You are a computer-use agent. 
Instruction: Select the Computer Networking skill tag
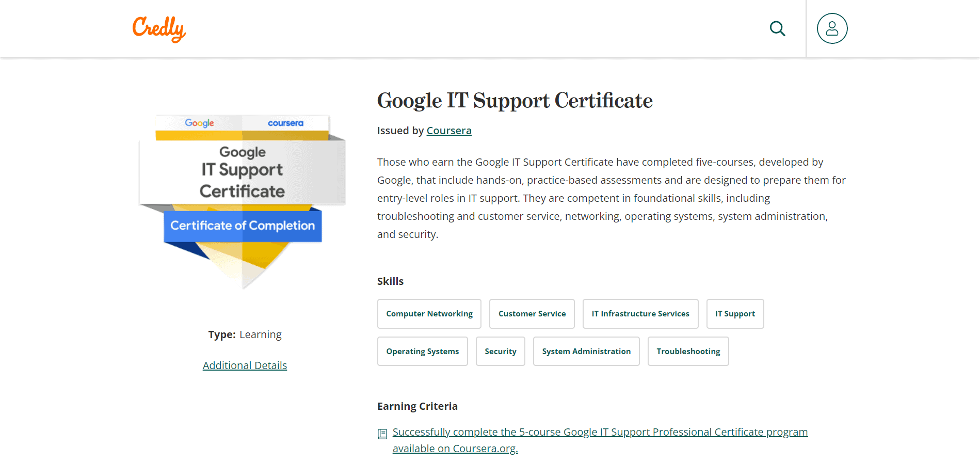coord(429,314)
